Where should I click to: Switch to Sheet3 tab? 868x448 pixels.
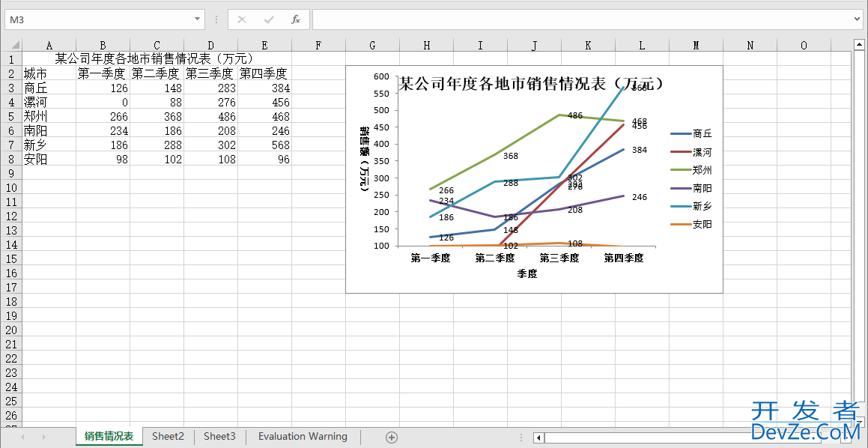point(219,436)
